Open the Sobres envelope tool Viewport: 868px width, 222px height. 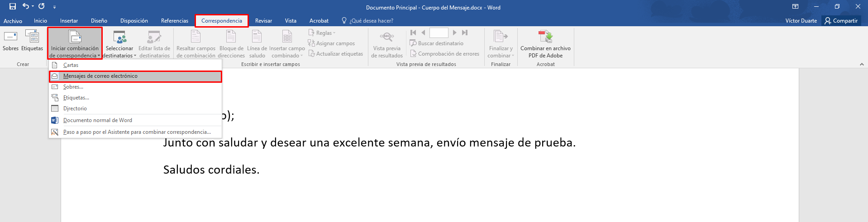10,41
